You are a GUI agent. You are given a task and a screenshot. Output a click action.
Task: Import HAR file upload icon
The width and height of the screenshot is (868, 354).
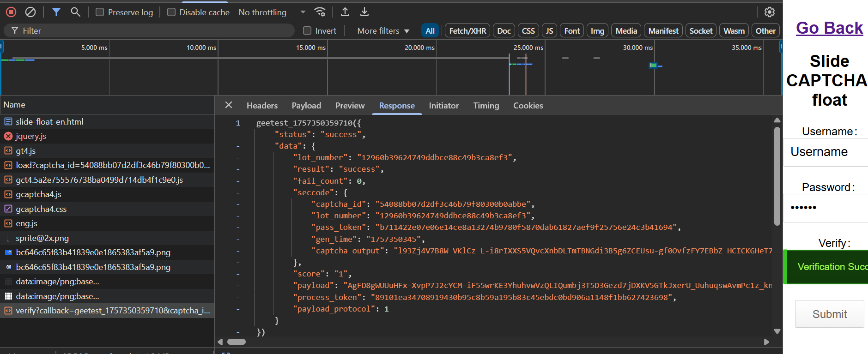(345, 12)
